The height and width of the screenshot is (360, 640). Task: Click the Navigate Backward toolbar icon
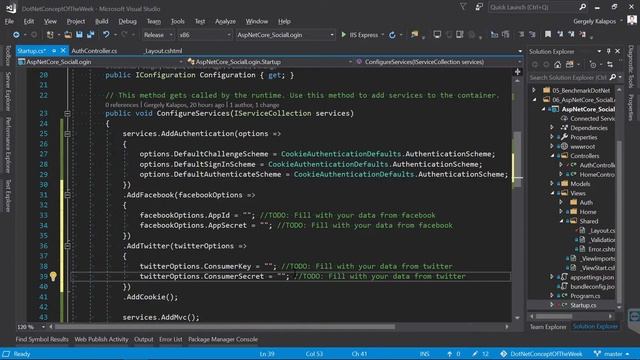(x=16, y=35)
